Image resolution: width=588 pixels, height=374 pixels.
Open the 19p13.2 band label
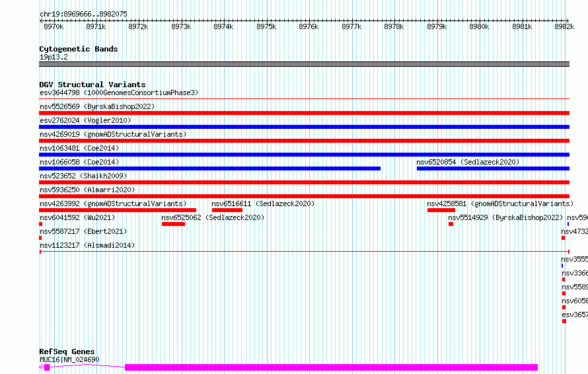pos(54,57)
